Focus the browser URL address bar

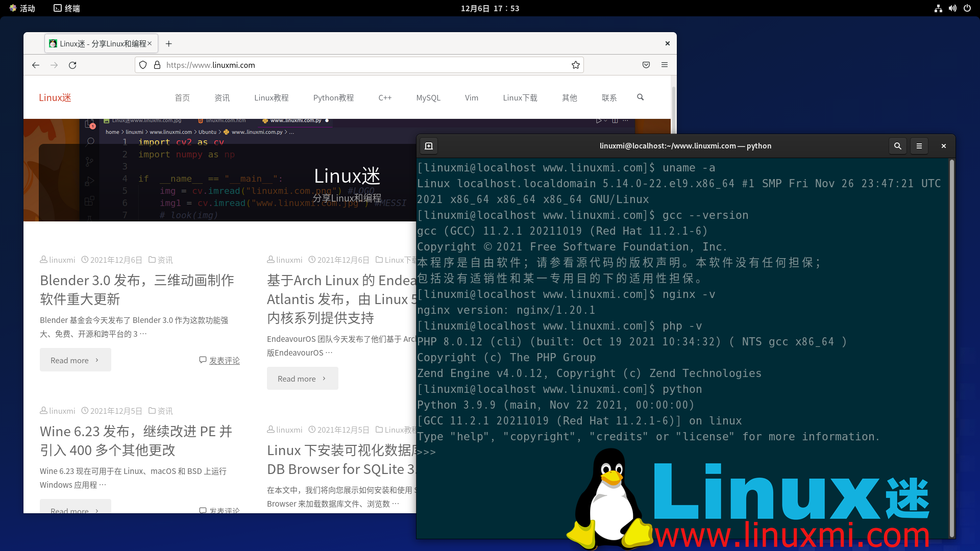359,65
